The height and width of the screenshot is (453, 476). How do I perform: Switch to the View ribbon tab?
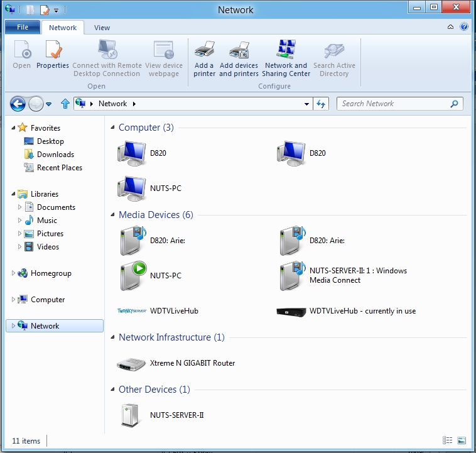coord(102,28)
